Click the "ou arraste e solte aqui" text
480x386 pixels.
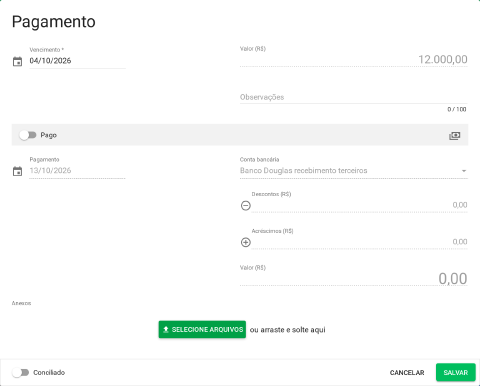tap(287, 330)
